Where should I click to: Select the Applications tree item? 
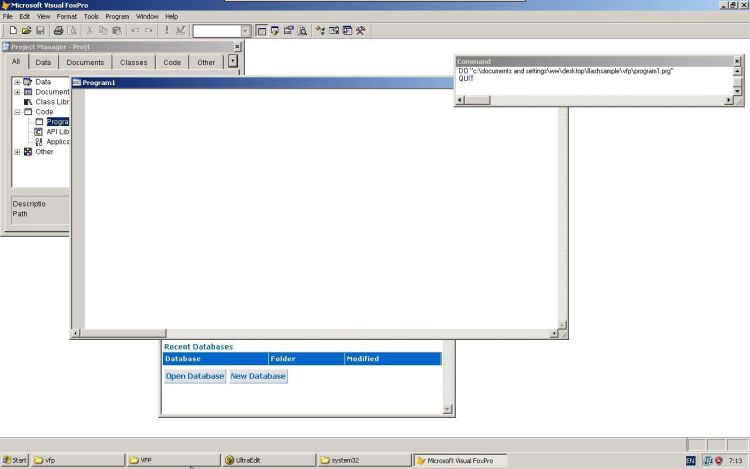(58, 142)
